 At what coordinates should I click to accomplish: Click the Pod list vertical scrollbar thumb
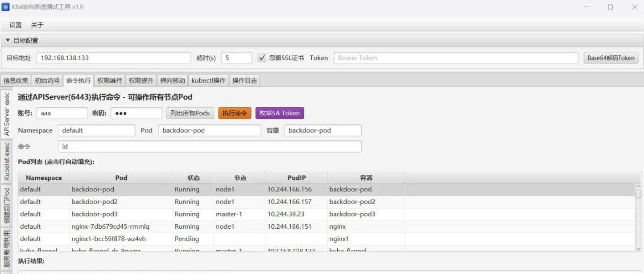tap(638, 194)
